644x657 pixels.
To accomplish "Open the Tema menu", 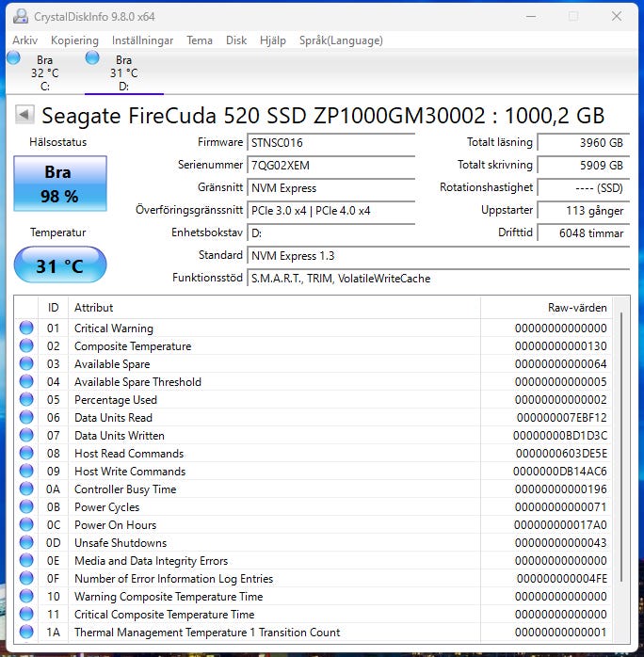I will 199,40.
